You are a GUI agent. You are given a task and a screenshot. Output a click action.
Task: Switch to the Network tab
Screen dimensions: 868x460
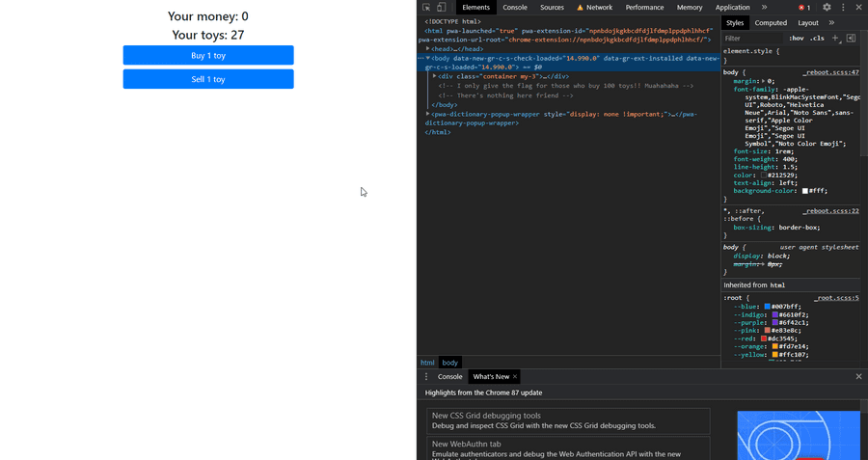point(594,7)
